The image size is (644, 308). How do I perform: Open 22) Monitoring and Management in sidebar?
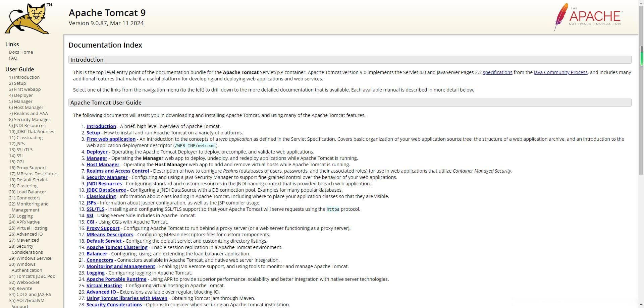(29, 207)
